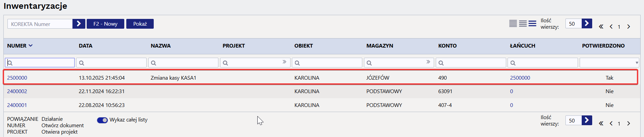Select the wide row density icon
Image resolution: width=644 pixels, height=137 pixels.
click(x=532, y=24)
